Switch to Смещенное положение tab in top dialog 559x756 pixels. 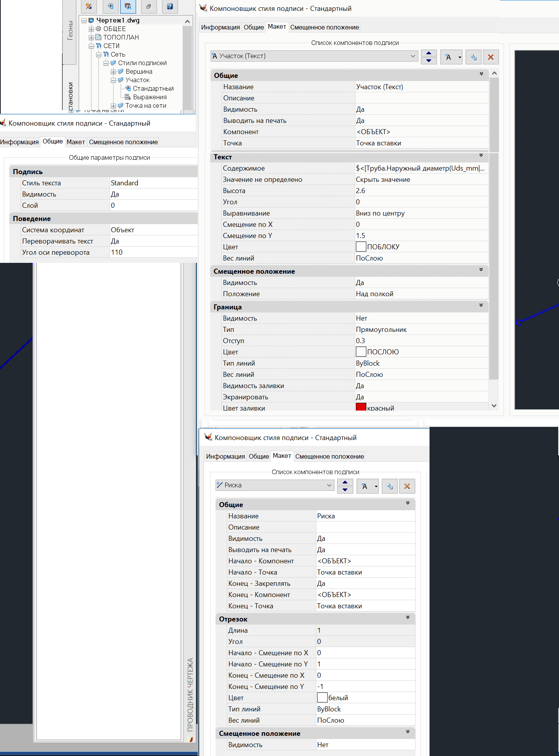[x=324, y=28]
